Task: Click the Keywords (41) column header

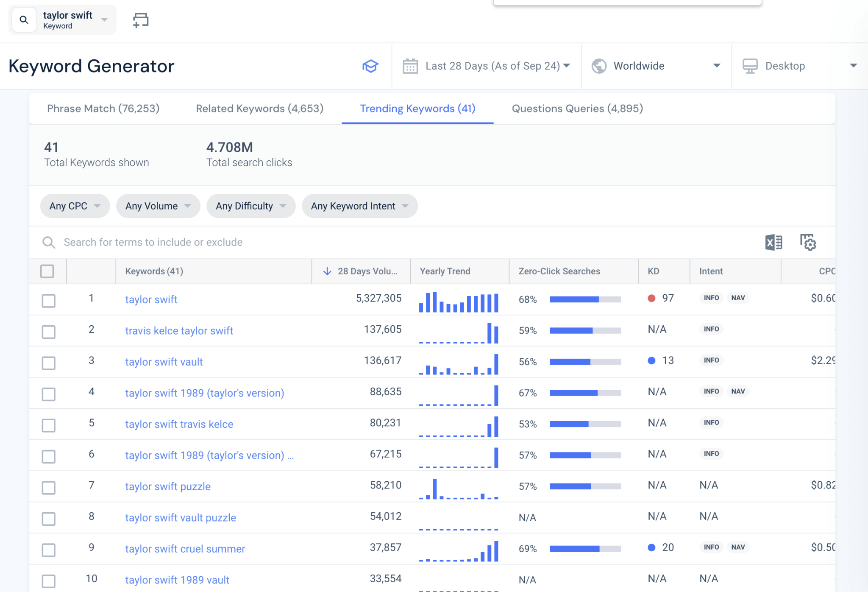Action: click(x=154, y=271)
